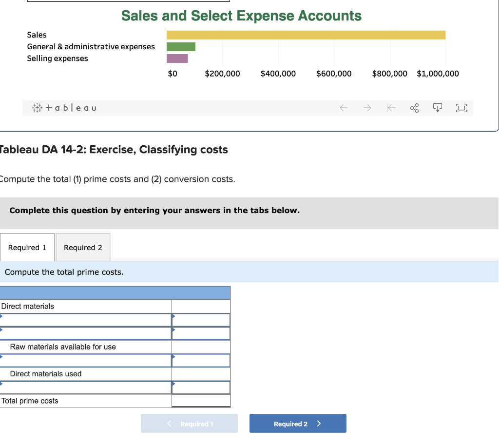Click the $800,000 axis tick

coord(389,74)
